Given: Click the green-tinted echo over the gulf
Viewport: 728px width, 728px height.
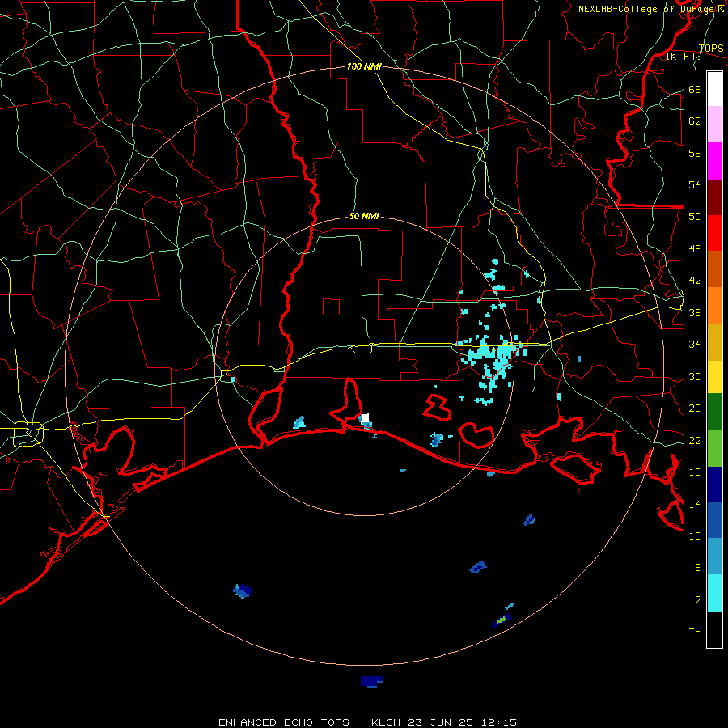Looking at the screenshot, I should 501,620.
